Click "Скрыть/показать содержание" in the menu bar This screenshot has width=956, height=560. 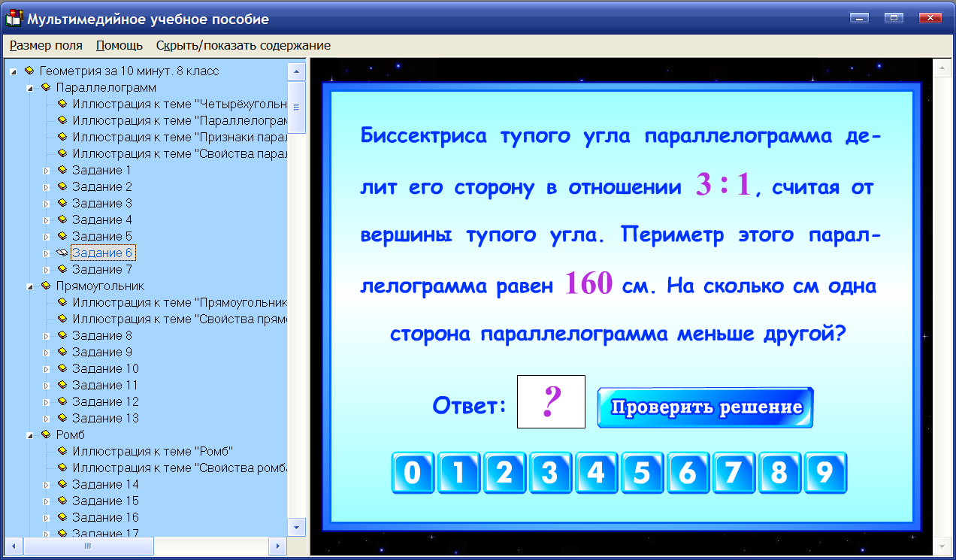[243, 45]
